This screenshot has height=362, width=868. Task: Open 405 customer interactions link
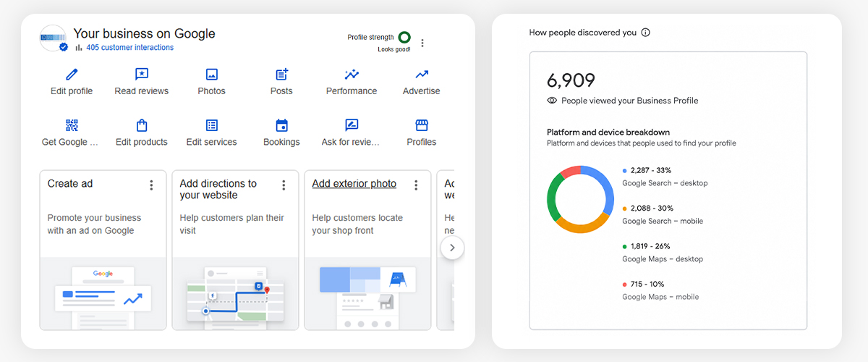(x=129, y=48)
